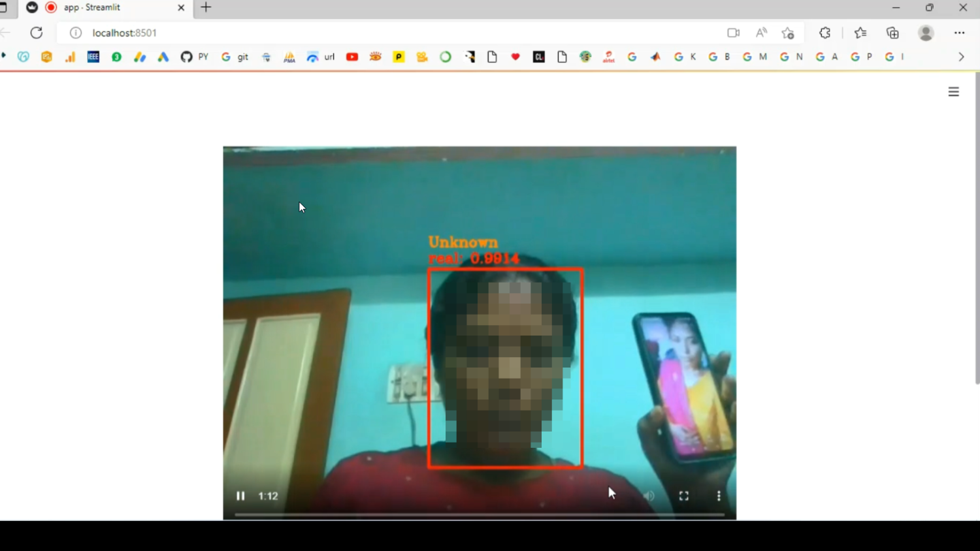Open browser Extensions menu
The height and width of the screenshot is (551, 980).
[x=825, y=33]
